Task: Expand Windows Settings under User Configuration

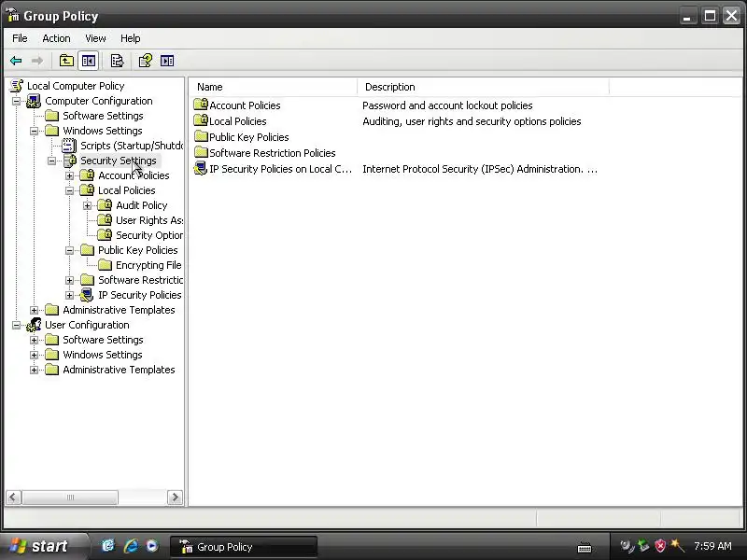Action: [34, 356]
